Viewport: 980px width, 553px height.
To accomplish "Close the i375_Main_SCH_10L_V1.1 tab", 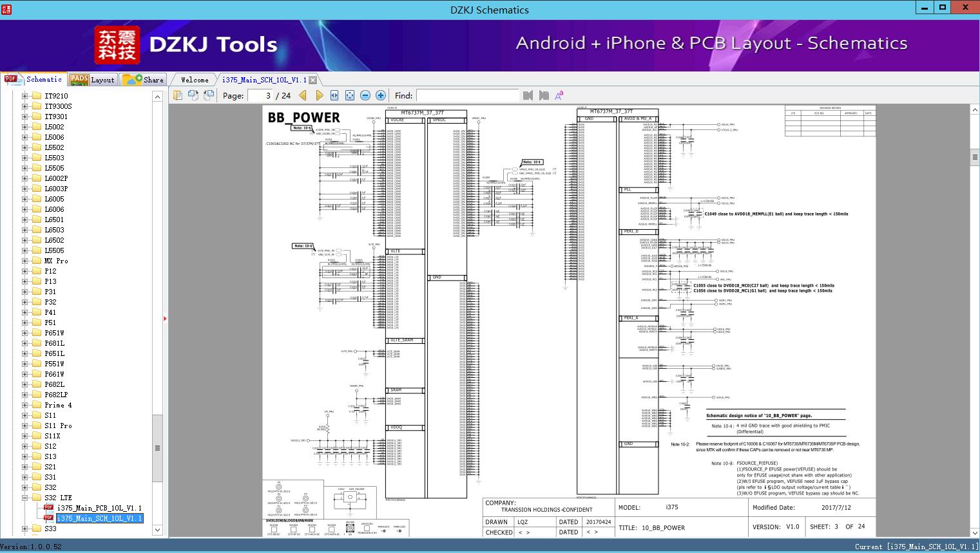I will click(312, 80).
